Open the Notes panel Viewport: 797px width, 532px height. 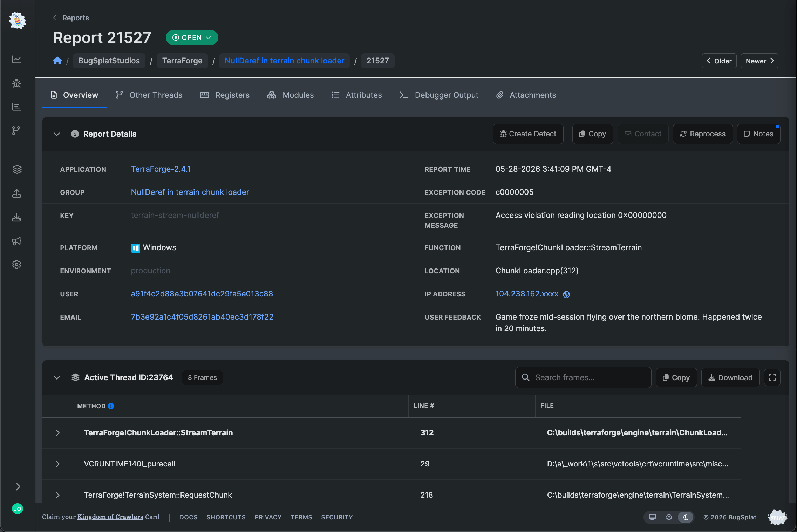point(758,134)
